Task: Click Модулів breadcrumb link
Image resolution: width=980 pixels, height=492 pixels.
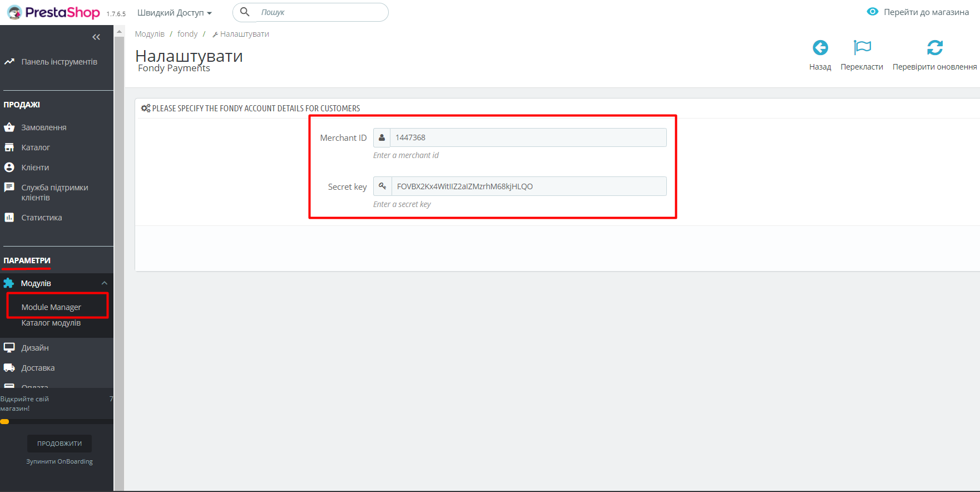Action: pyautogui.click(x=150, y=34)
